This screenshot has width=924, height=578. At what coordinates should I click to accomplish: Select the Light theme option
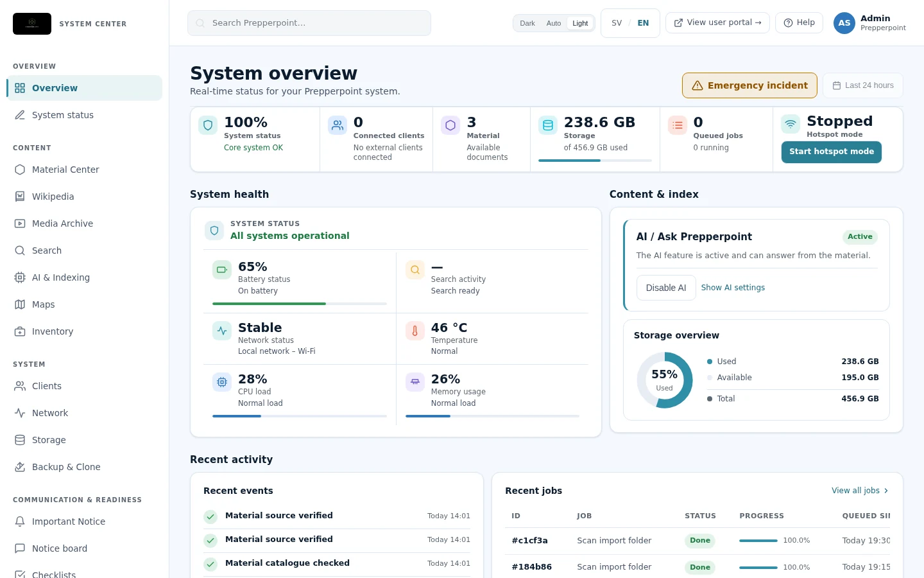coord(580,23)
